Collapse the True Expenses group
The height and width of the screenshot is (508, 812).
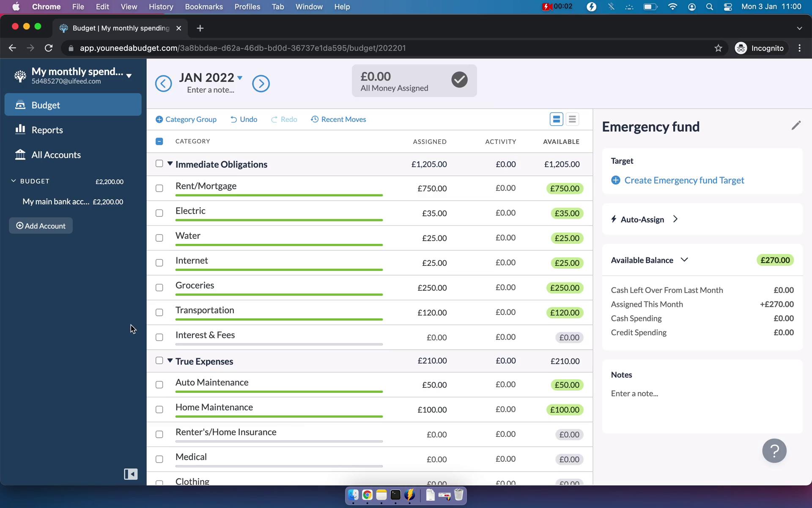pyautogui.click(x=170, y=361)
